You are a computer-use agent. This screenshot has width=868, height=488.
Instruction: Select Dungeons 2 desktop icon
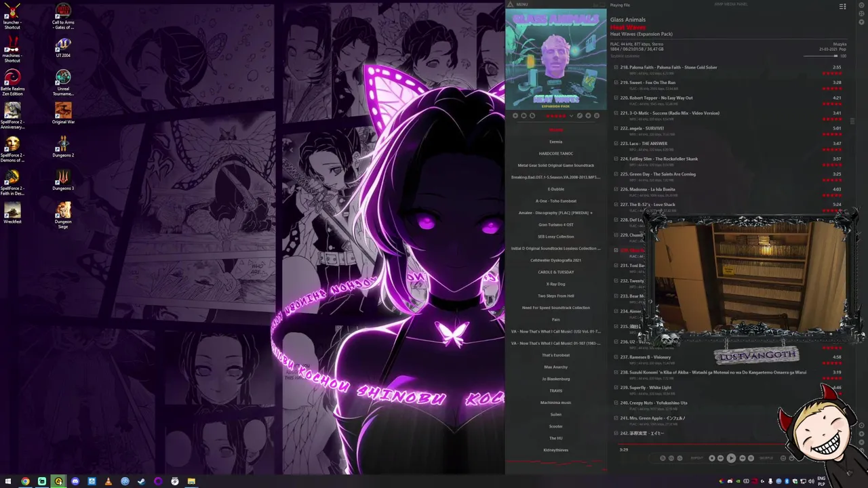click(x=63, y=146)
